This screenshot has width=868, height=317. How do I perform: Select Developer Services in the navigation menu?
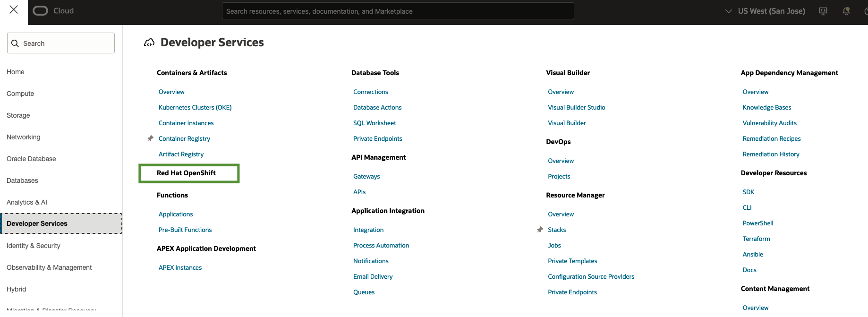click(x=61, y=223)
